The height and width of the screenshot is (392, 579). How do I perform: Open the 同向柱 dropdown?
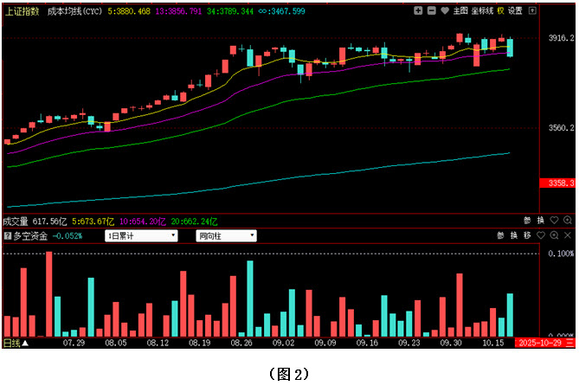click(x=226, y=235)
